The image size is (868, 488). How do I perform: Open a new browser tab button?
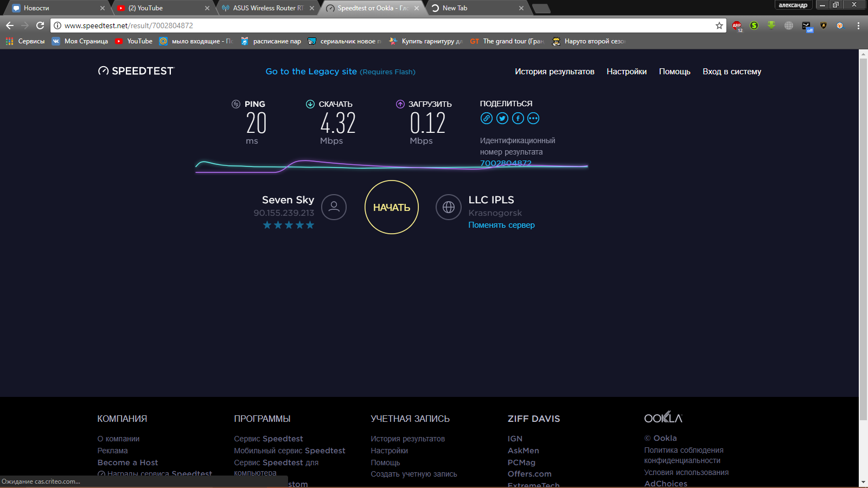tap(541, 8)
